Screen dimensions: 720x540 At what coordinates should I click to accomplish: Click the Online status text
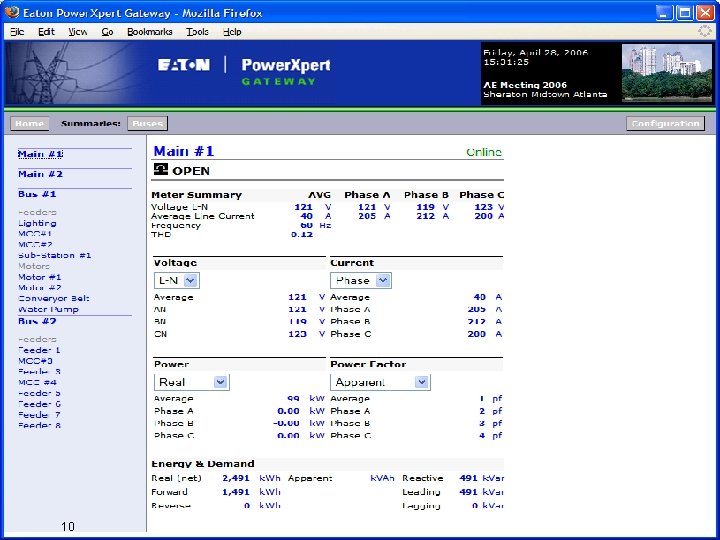pyautogui.click(x=484, y=152)
